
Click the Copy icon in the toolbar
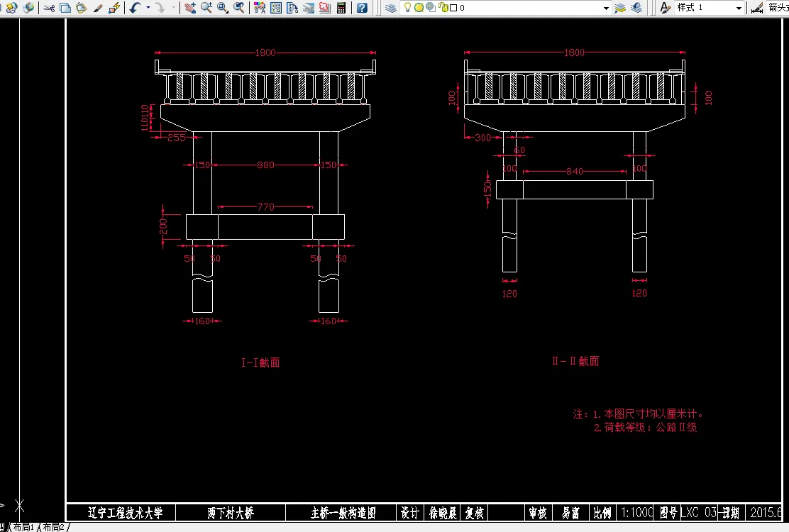pyautogui.click(x=65, y=8)
